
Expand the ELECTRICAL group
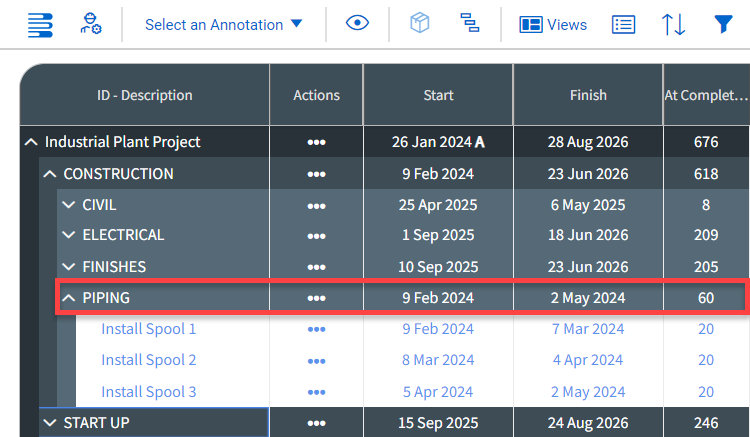[69, 236]
